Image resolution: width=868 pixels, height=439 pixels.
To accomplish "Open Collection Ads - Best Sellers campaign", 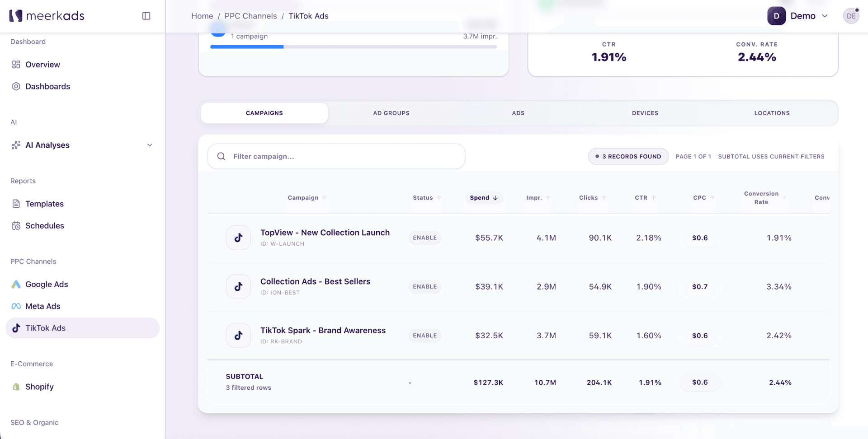I will [315, 281].
